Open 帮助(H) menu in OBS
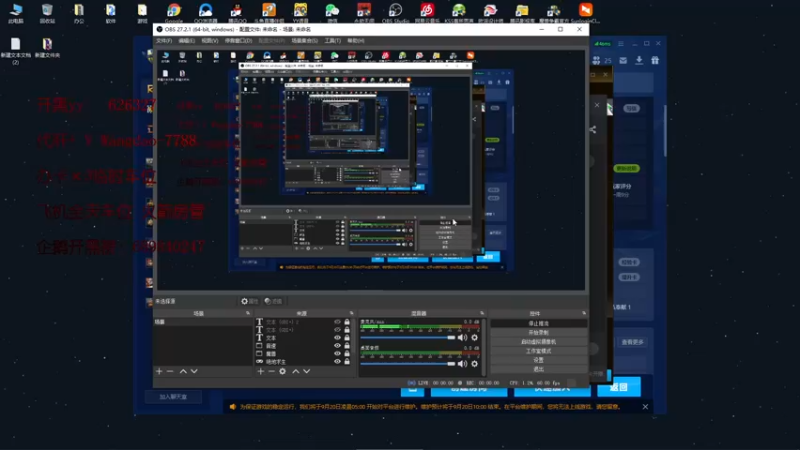Image resolution: width=800 pixels, height=450 pixels. click(356, 41)
